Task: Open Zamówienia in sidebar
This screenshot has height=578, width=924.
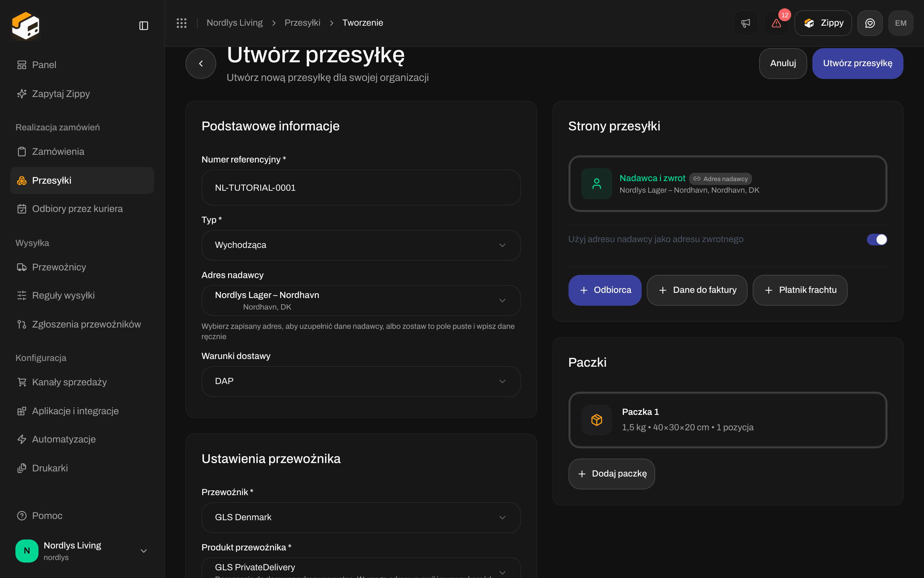Action: tap(82, 151)
